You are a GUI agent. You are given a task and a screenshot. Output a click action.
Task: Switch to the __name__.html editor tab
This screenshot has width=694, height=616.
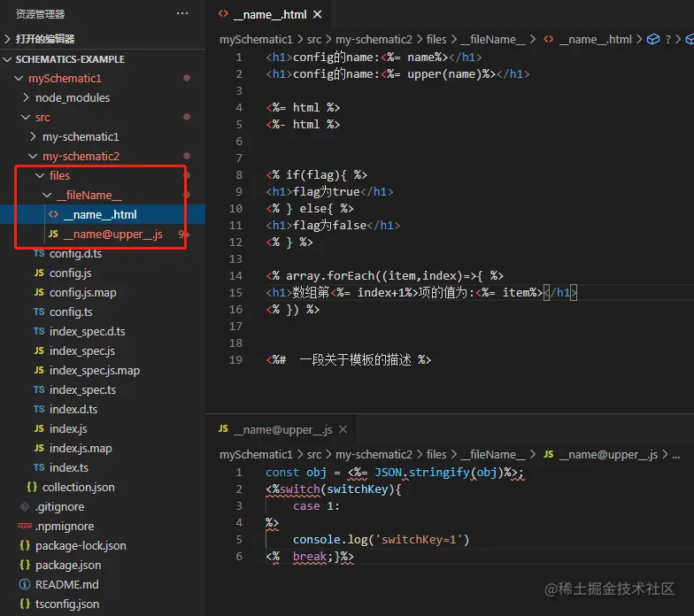click(x=270, y=14)
